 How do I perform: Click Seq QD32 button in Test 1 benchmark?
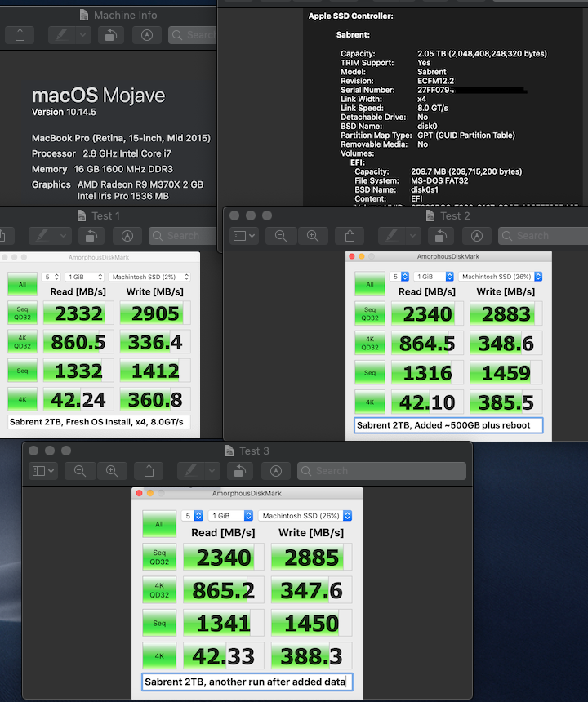[x=22, y=313]
